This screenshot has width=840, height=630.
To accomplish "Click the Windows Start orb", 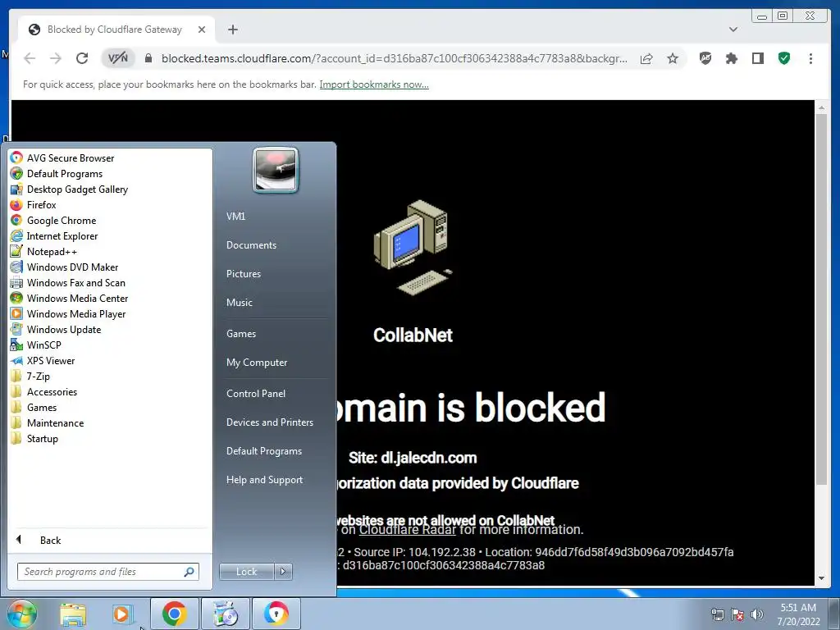I will coord(21,614).
